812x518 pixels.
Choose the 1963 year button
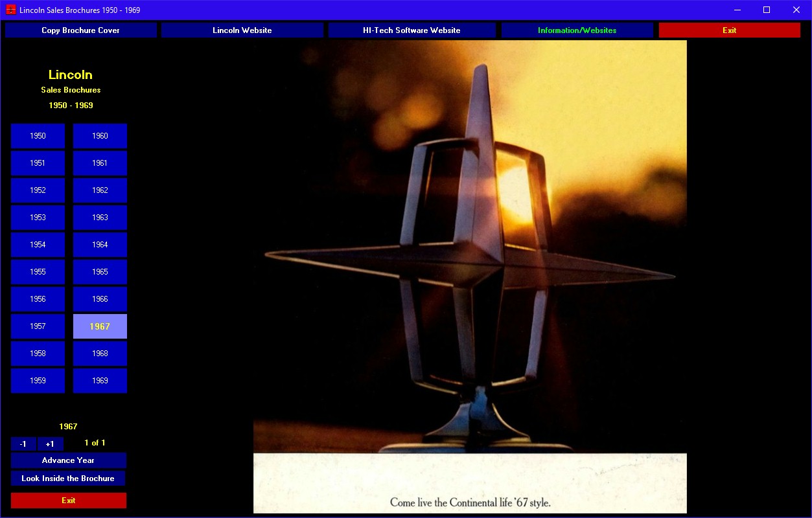pyautogui.click(x=100, y=218)
